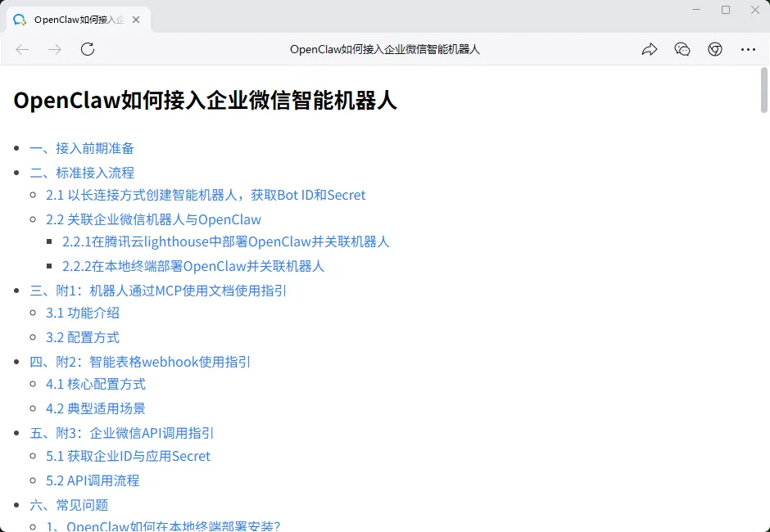
Task: Go to 三、附1：机器人通过MCP使用文档使用指引
Action: 158,291
